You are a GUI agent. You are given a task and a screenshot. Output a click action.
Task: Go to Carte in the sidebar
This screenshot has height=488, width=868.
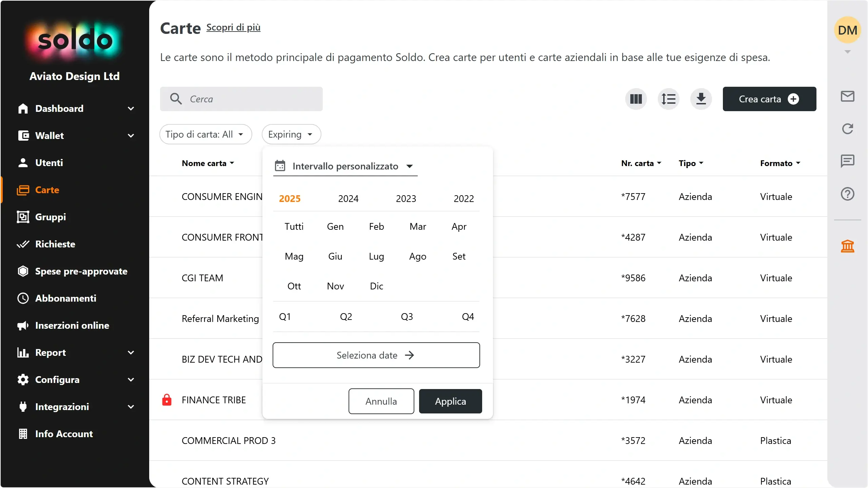point(75,190)
